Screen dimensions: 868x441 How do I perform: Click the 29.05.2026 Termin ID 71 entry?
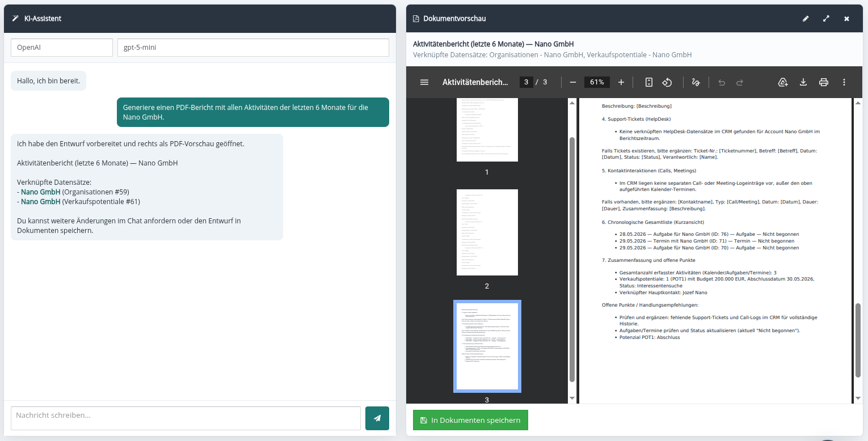(x=707, y=241)
